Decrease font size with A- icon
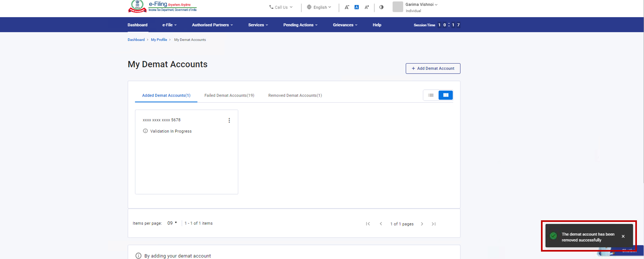This screenshot has width=644, height=259. (x=347, y=7)
